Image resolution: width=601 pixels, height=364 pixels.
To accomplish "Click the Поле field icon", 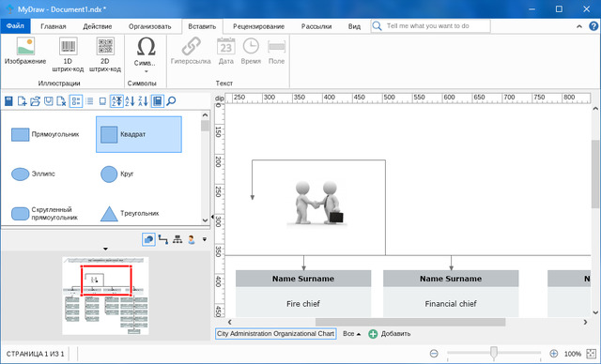I will [276, 47].
